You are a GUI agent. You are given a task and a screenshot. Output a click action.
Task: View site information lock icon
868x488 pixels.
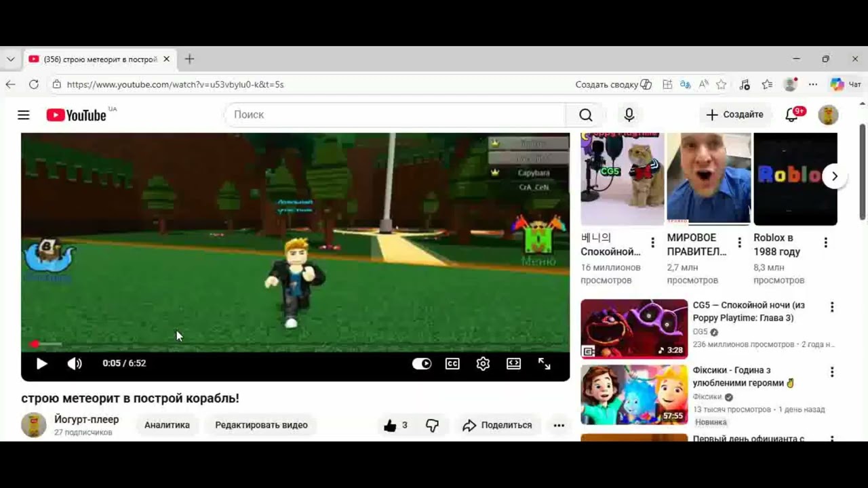[x=56, y=85]
